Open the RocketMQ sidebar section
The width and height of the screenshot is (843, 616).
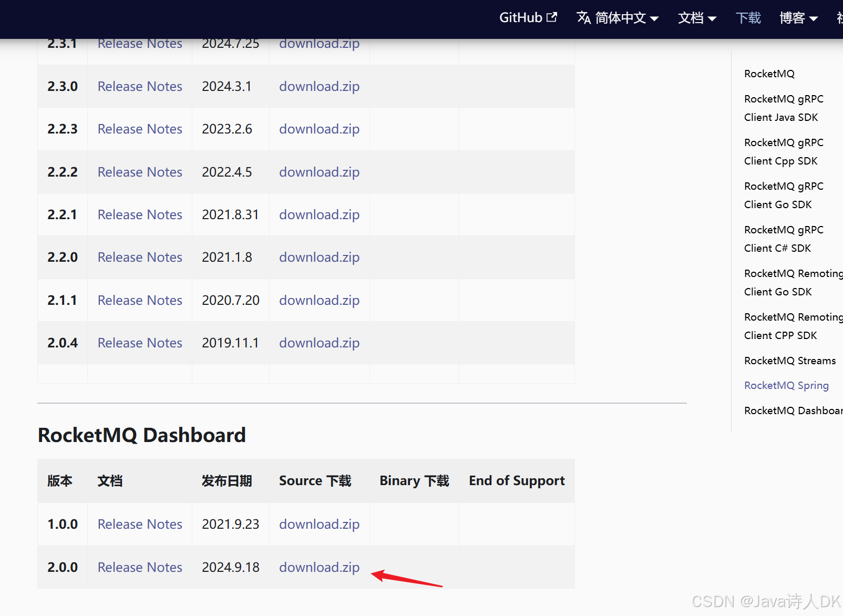769,74
